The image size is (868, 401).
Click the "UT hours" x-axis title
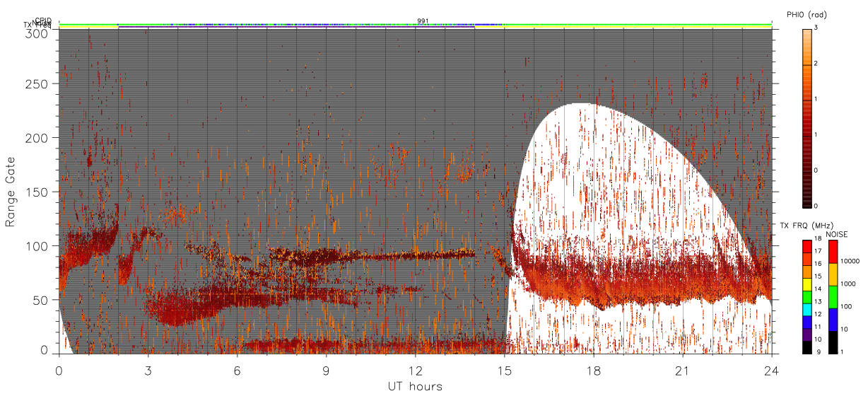pos(415,386)
